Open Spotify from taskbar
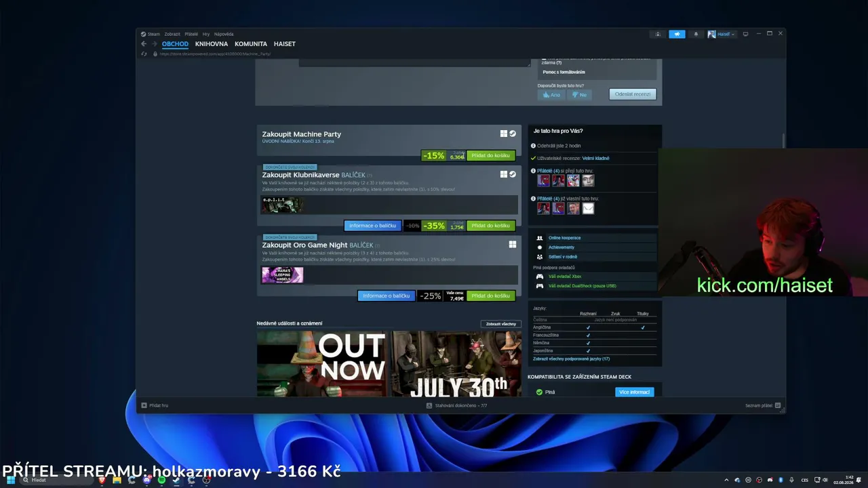The height and width of the screenshot is (488, 868). coord(161,480)
